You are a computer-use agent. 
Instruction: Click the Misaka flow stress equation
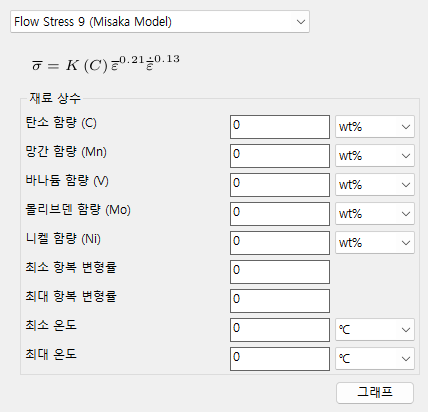pos(106,64)
